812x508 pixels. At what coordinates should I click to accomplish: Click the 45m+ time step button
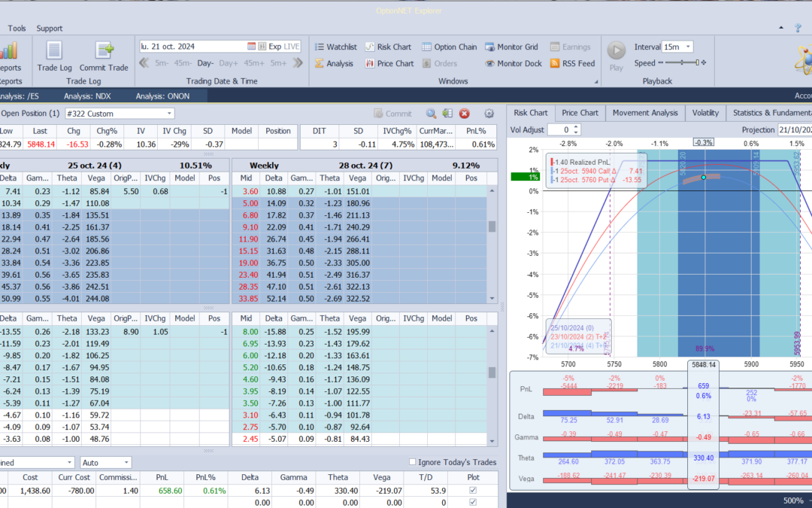(254, 63)
